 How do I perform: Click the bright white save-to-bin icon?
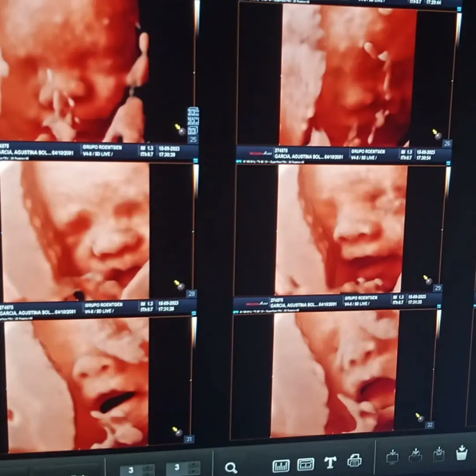tap(462, 452)
